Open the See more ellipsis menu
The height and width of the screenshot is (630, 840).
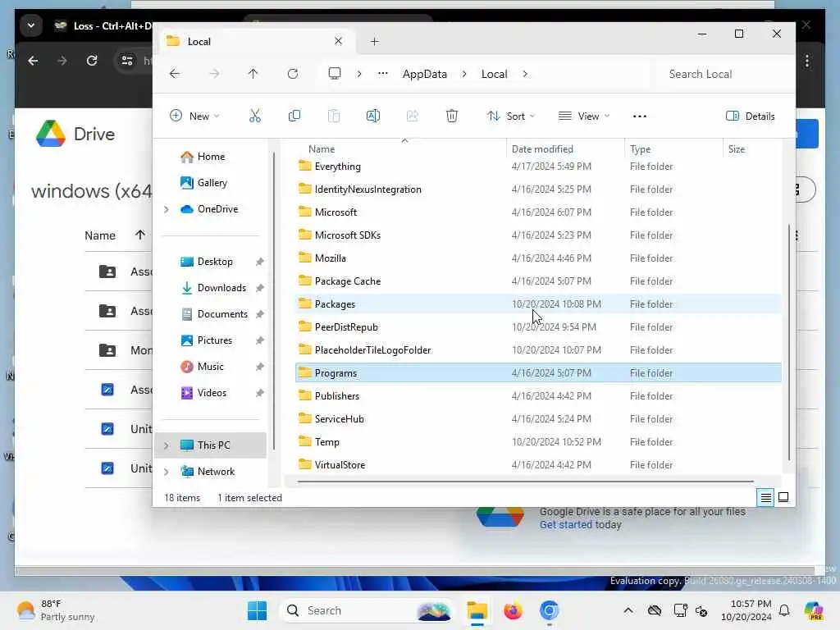640,116
